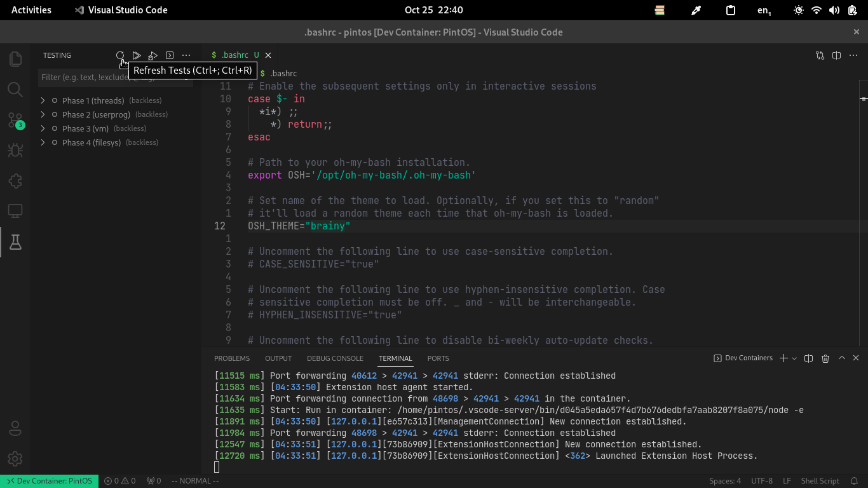This screenshot has height=488, width=868.
Task: Select the Testing flask icon
Action: (x=15, y=242)
